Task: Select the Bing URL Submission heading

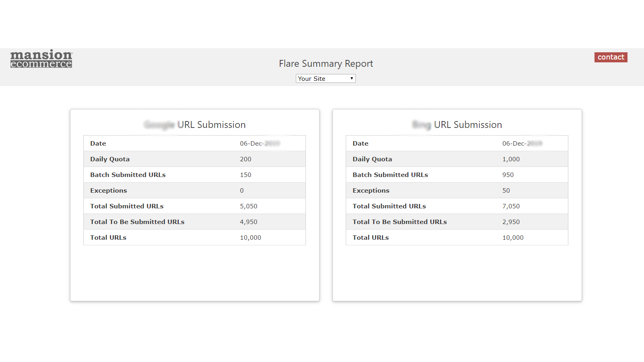Action: point(457,125)
